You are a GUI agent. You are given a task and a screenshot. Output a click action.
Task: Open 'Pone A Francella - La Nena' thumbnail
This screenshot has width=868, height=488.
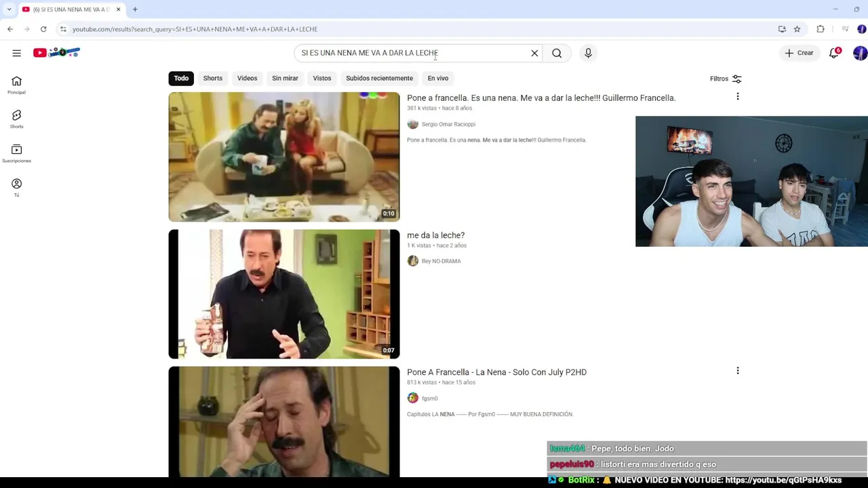click(284, 422)
